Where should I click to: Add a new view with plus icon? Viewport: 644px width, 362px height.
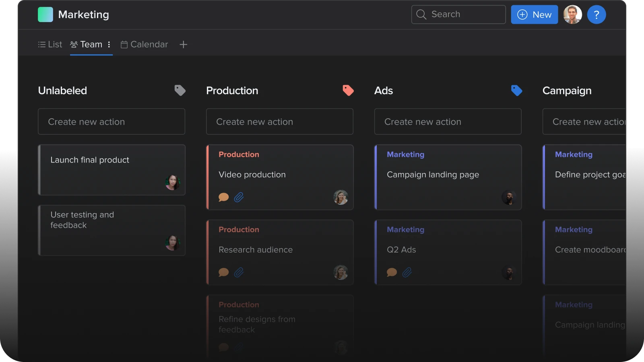tap(183, 45)
